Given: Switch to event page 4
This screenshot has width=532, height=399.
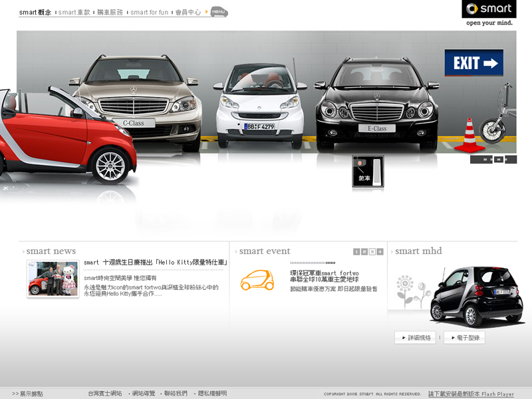Looking at the screenshot, I should (380, 252).
